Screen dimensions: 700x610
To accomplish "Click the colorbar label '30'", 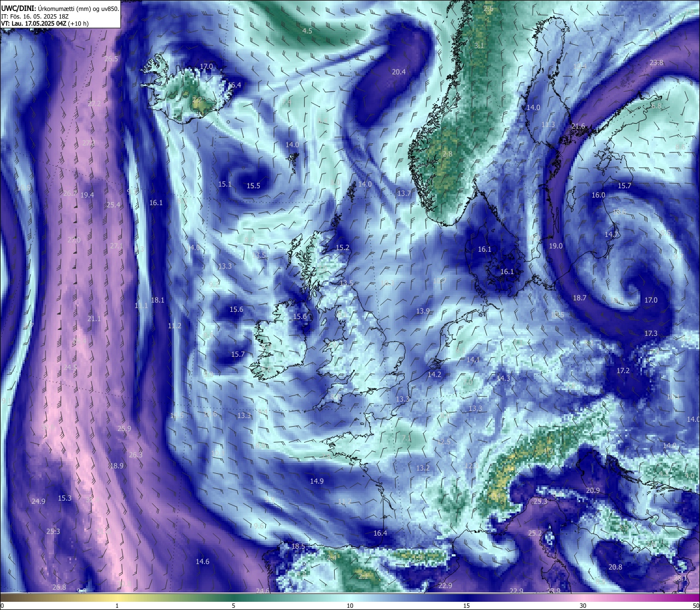I will (x=583, y=606).
